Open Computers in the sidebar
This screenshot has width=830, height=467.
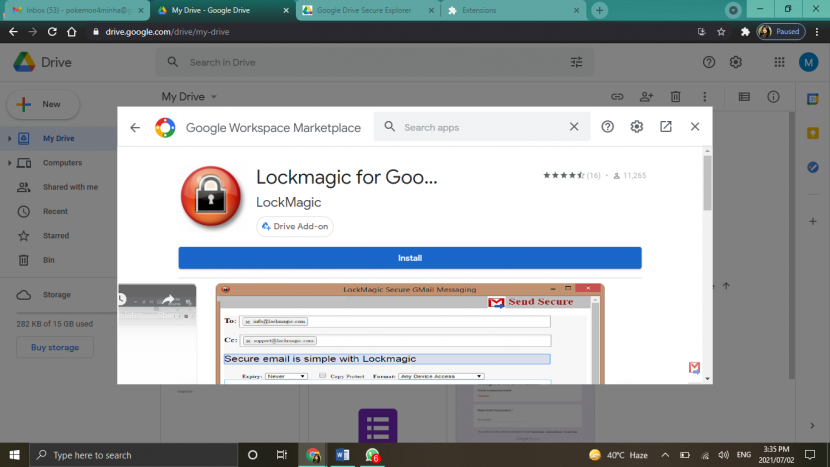click(62, 163)
